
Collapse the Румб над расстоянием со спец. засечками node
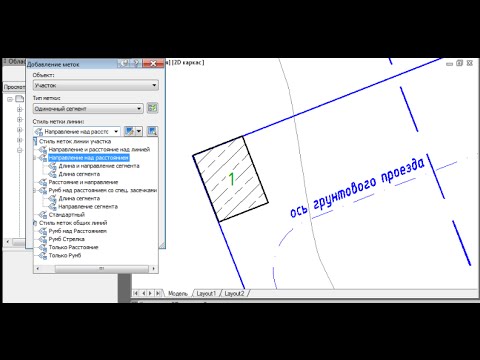pos(35,190)
